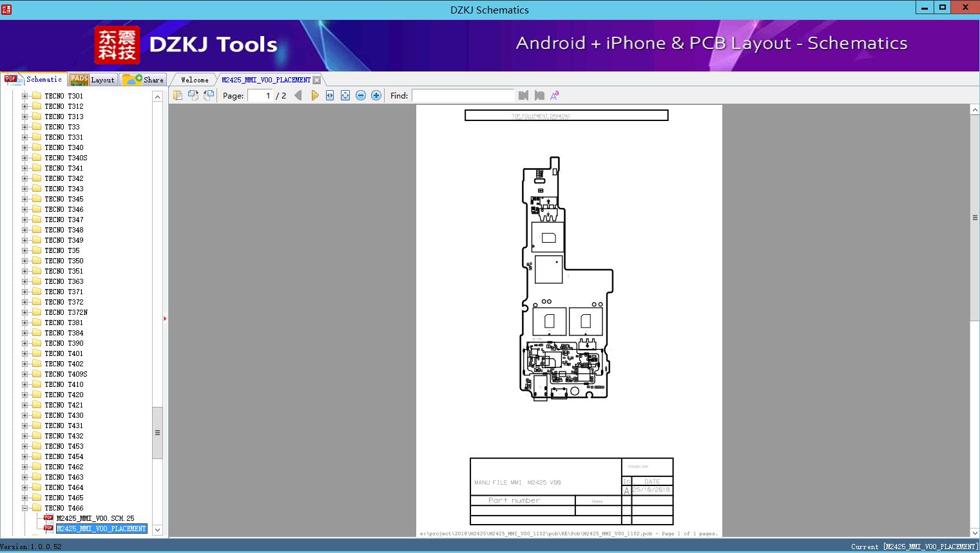Click the tree panel scrollbar thumb
The width and height of the screenshot is (980, 553).
click(157, 433)
